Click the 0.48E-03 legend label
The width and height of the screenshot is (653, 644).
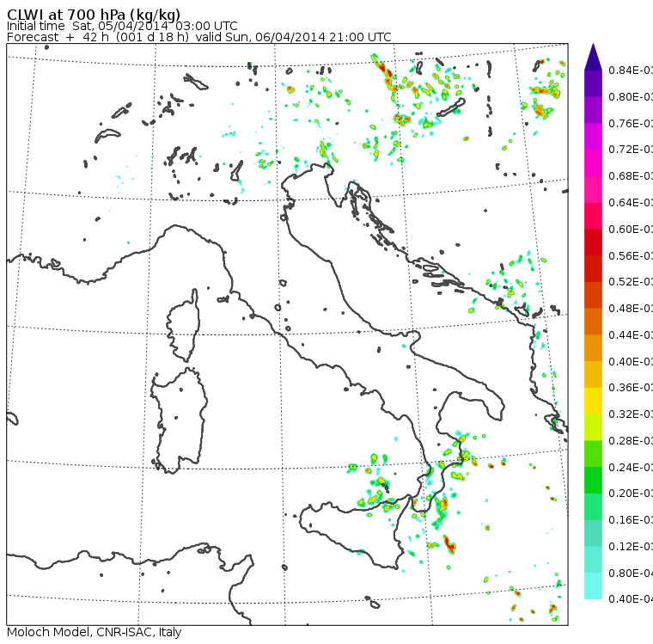tap(631, 309)
